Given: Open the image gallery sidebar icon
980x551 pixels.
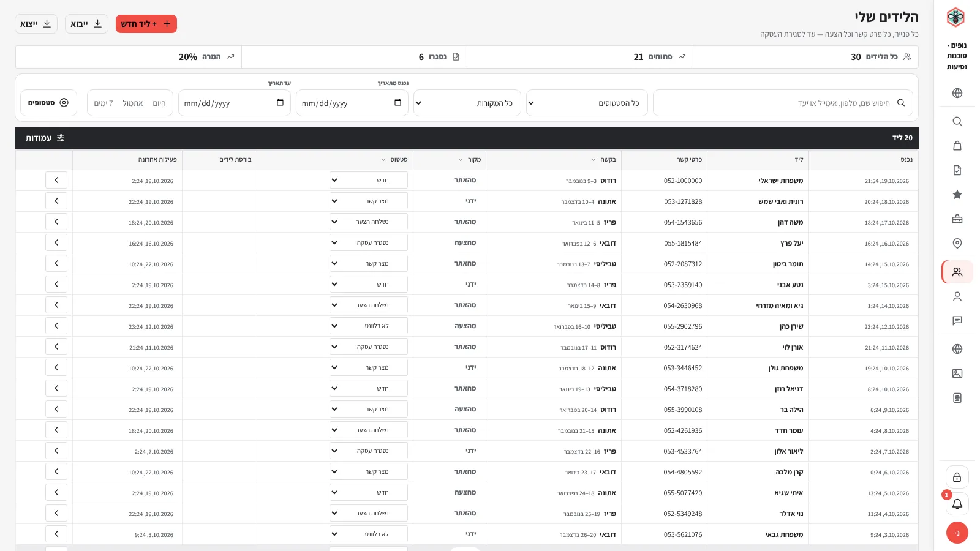Looking at the screenshot, I should tap(957, 373).
